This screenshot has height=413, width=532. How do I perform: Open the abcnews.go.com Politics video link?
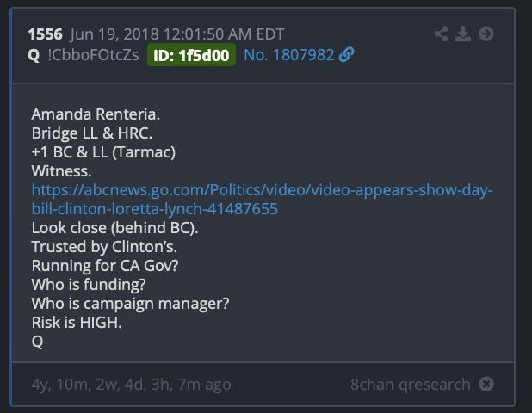pyautogui.click(x=262, y=190)
